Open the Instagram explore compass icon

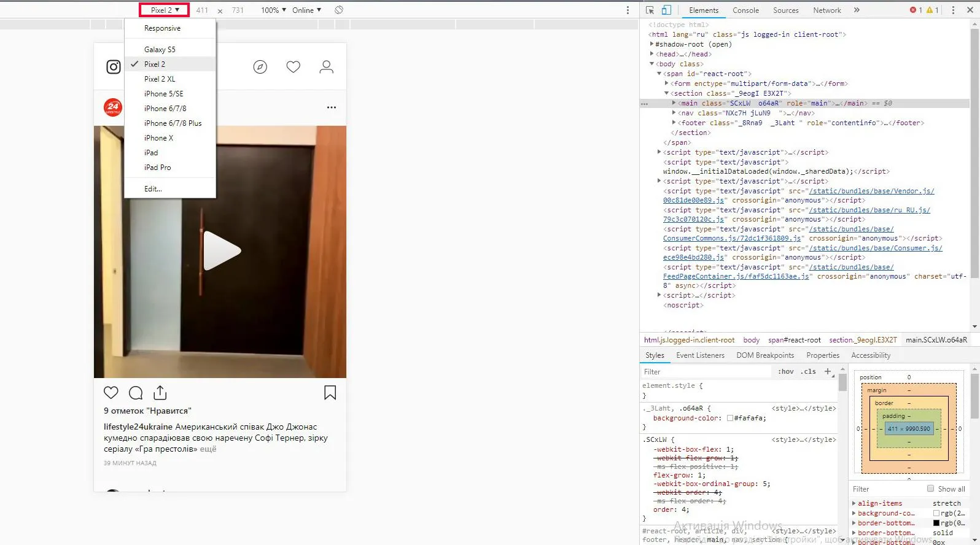[260, 67]
